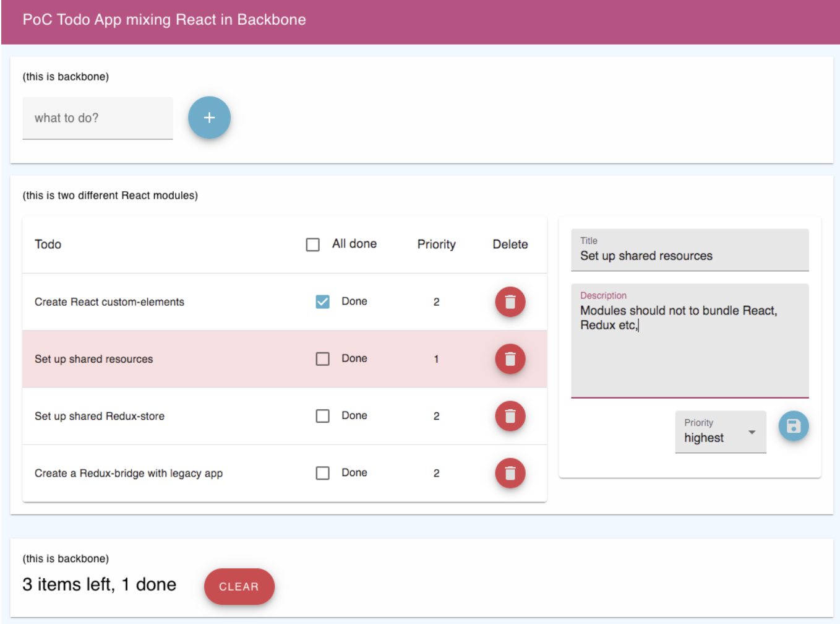Click the 'Todo' column header
Image resolution: width=840 pixels, height=624 pixels.
tap(48, 244)
